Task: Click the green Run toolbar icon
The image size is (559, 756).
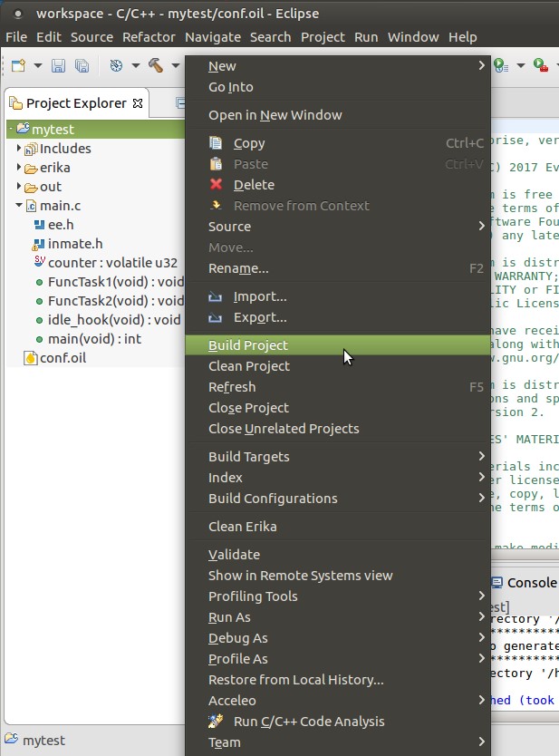Action: [x=501, y=65]
